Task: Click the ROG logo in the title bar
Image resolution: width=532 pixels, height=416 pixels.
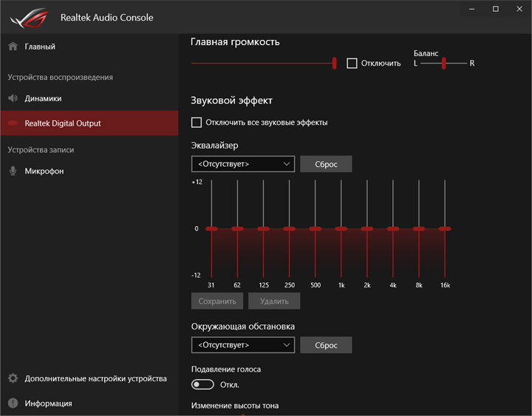Action: point(29,18)
